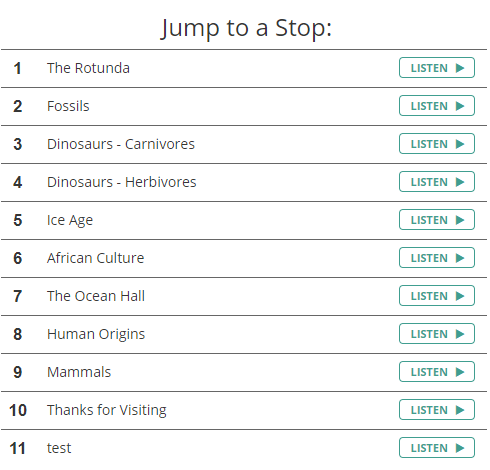Choose the Ice Age stop name

[x=70, y=220]
